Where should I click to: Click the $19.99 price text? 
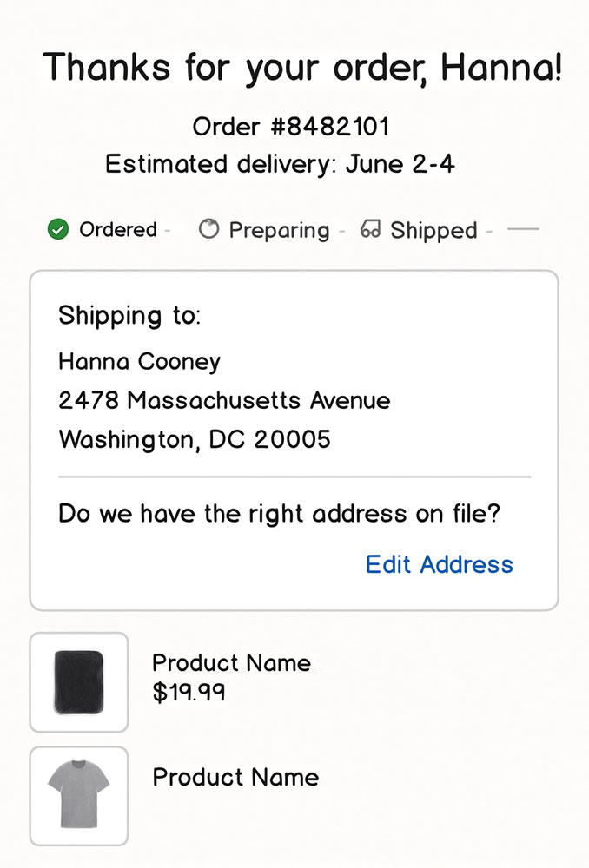[189, 693]
